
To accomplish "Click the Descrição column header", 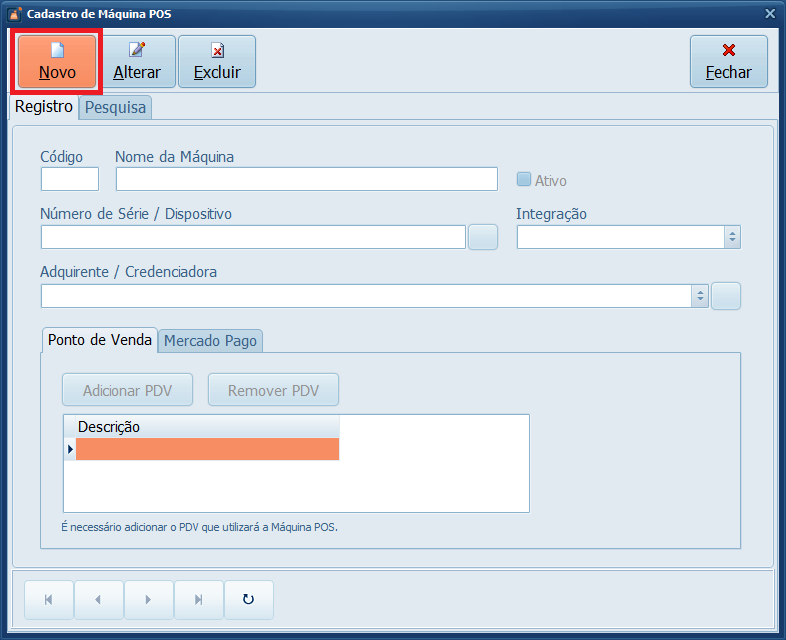I will [207, 427].
